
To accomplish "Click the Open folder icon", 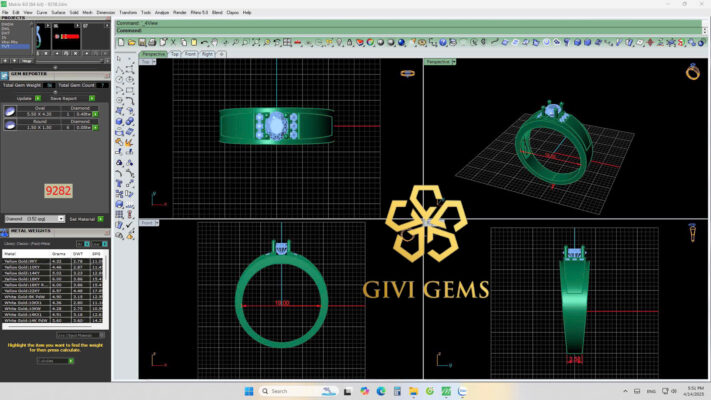I will click(132, 42).
